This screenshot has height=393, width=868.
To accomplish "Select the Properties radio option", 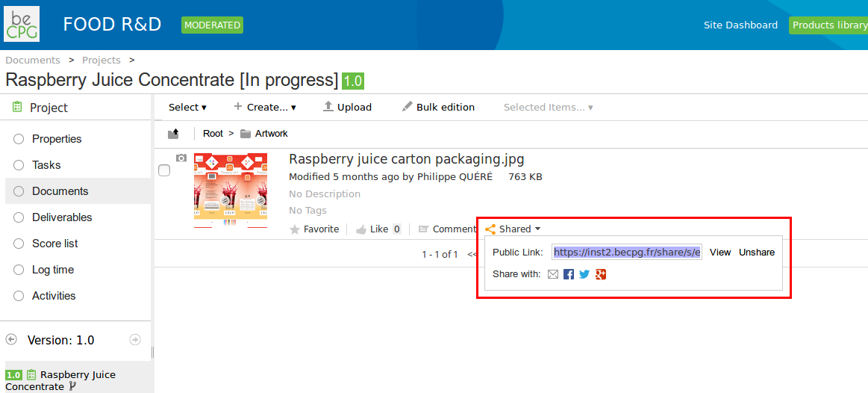I will pos(19,139).
